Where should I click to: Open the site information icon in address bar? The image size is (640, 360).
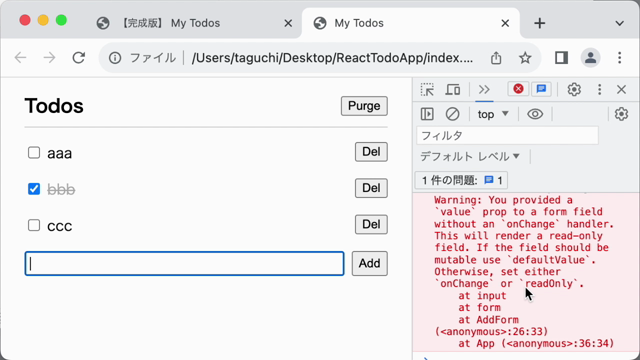pyautogui.click(x=115, y=58)
